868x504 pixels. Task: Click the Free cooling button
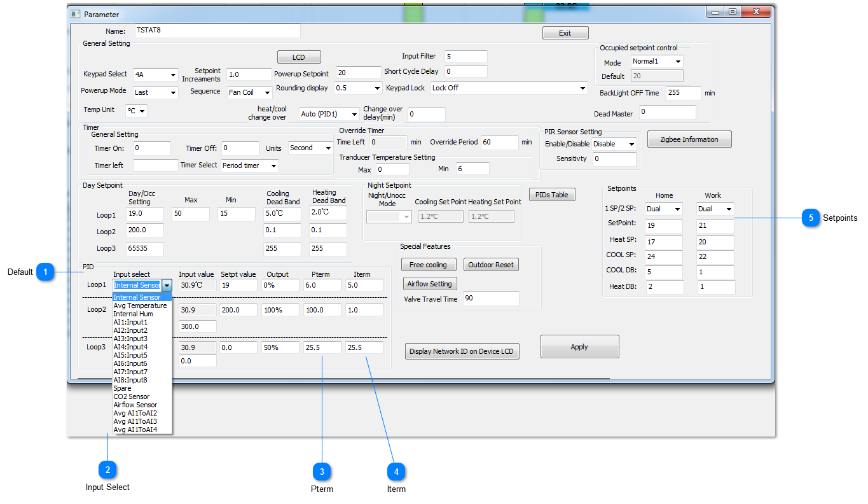pos(428,265)
